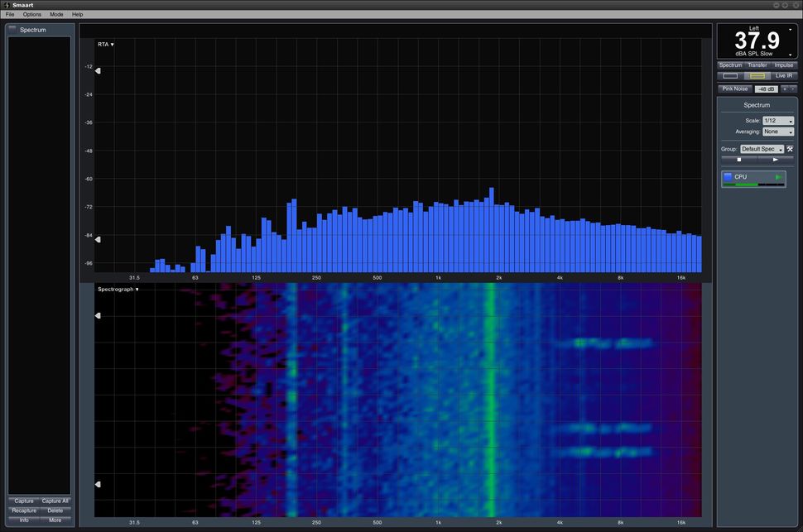Click the -48 dB generator level field
This screenshot has height=532, width=803.
pos(766,89)
